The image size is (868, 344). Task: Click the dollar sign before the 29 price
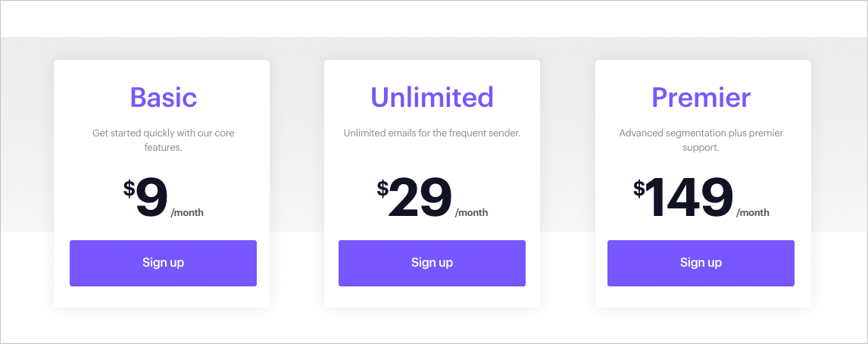(x=382, y=189)
